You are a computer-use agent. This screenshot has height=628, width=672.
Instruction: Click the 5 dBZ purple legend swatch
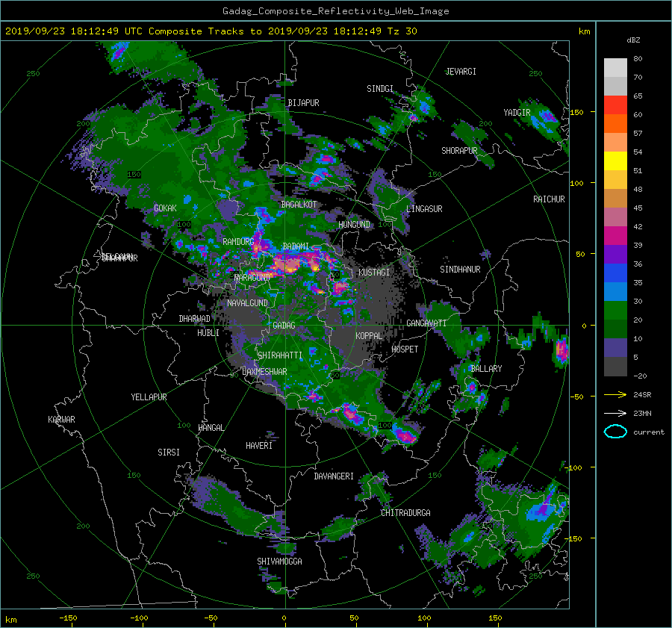click(615, 348)
